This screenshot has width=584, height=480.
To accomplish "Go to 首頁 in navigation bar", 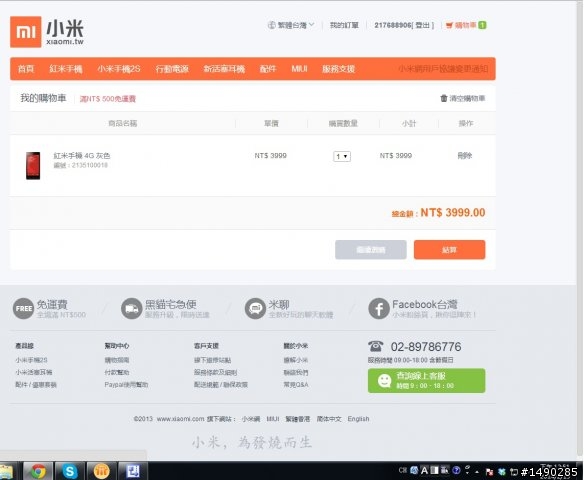I will 26,69.
